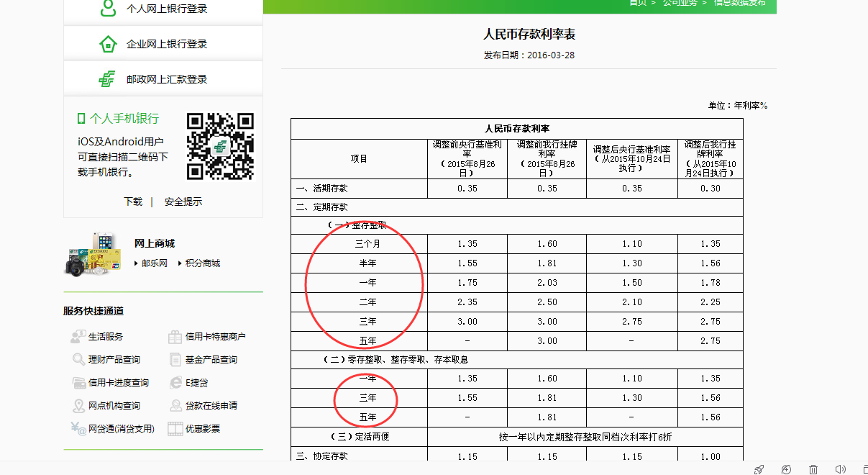Click the 网贷通(消贷支用) yuan icon
868x475 pixels.
pyautogui.click(x=78, y=429)
